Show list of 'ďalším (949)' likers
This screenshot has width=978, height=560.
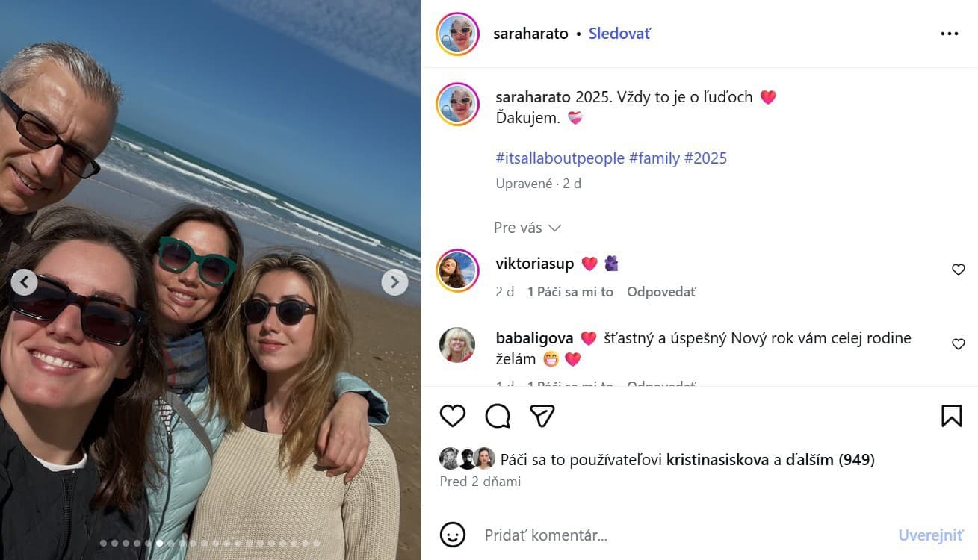pos(829,460)
